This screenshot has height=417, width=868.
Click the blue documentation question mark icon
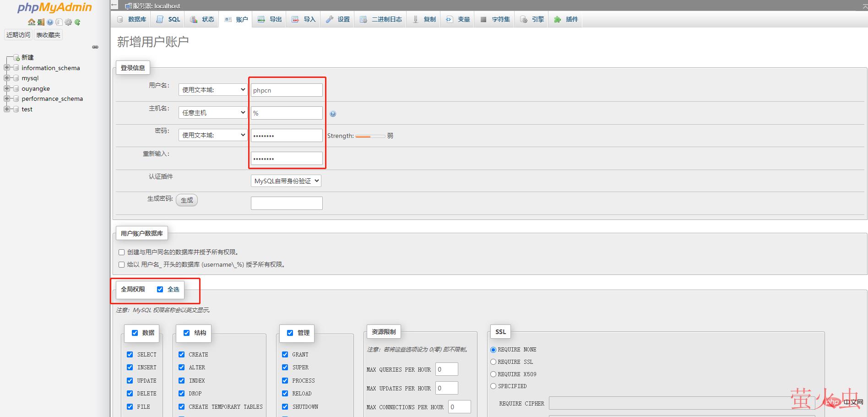pyautogui.click(x=50, y=22)
